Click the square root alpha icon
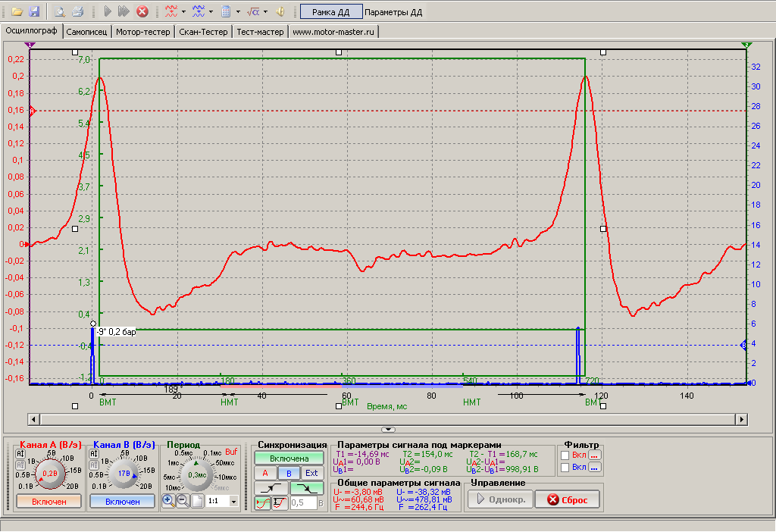The image size is (776, 532). tap(253, 11)
